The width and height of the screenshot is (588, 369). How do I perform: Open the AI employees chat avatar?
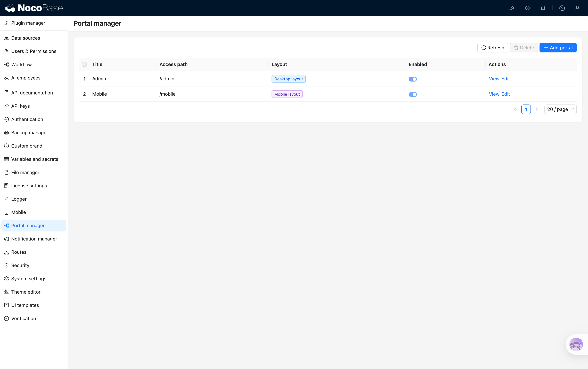(576, 344)
